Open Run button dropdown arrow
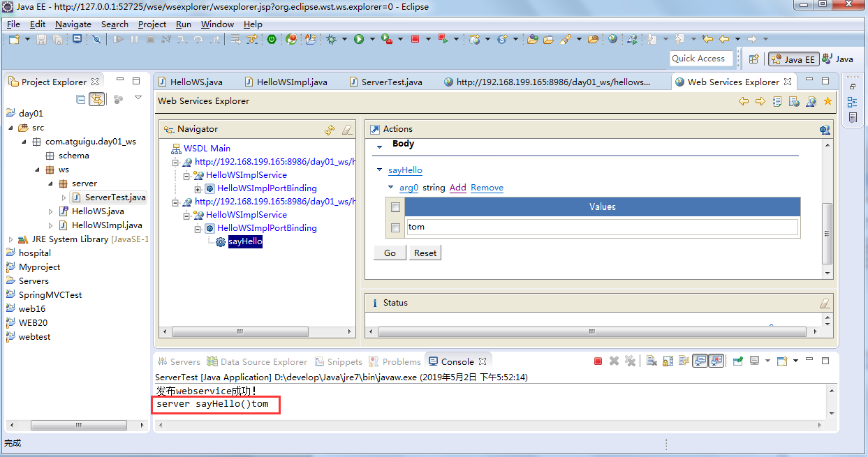The image size is (868, 457). pos(372,39)
